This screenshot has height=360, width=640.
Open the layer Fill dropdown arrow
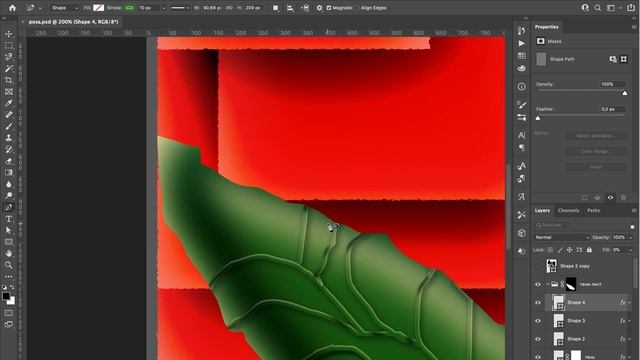(631, 249)
